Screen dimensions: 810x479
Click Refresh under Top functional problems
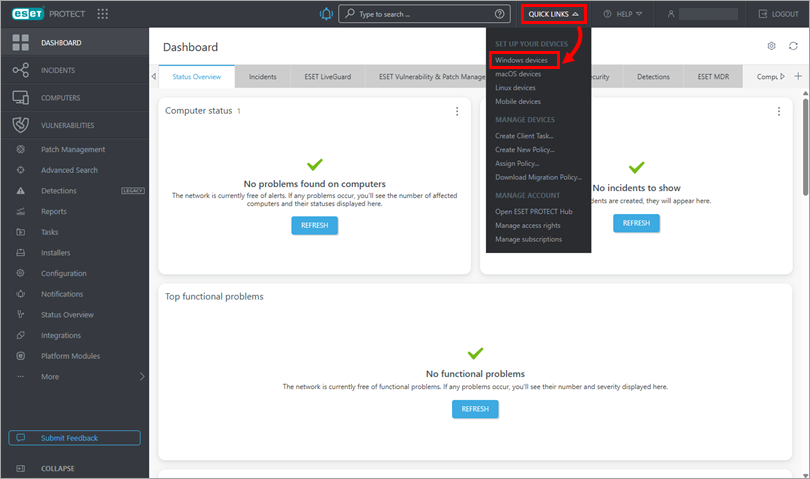(475, 409)
